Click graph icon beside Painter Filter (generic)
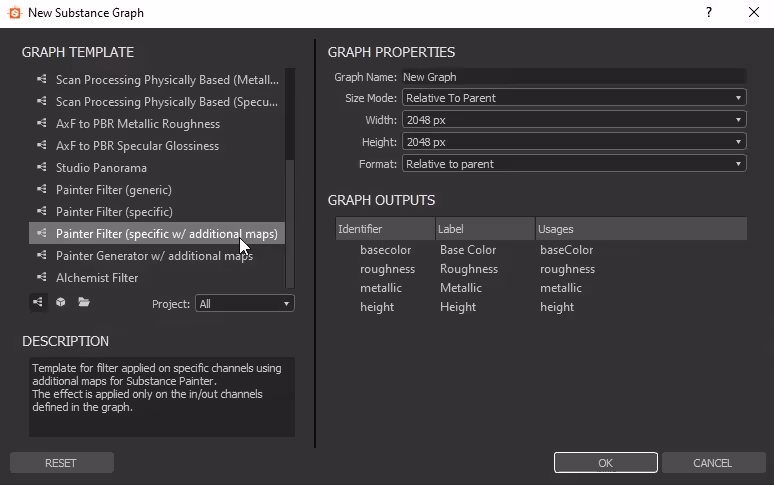 pos(41,189)
